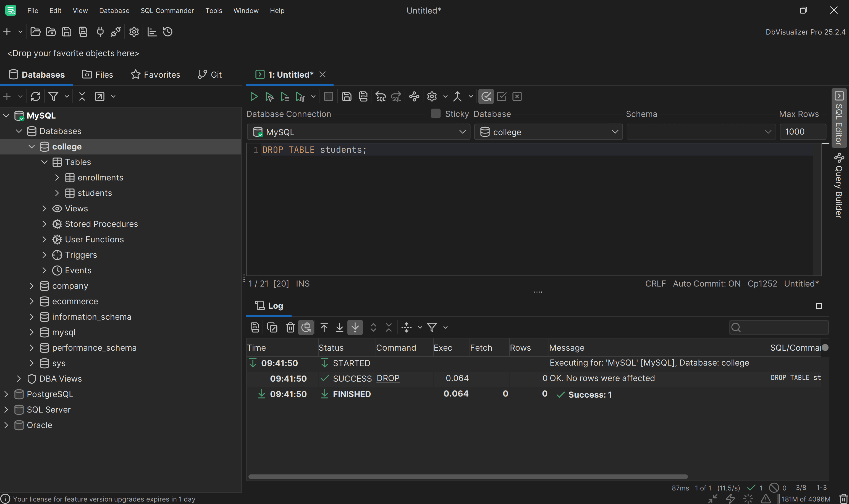Refresh the Databases tree

(35, 96)
